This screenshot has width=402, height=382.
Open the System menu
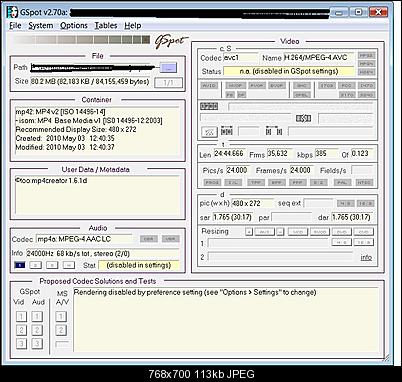(41, 26)
